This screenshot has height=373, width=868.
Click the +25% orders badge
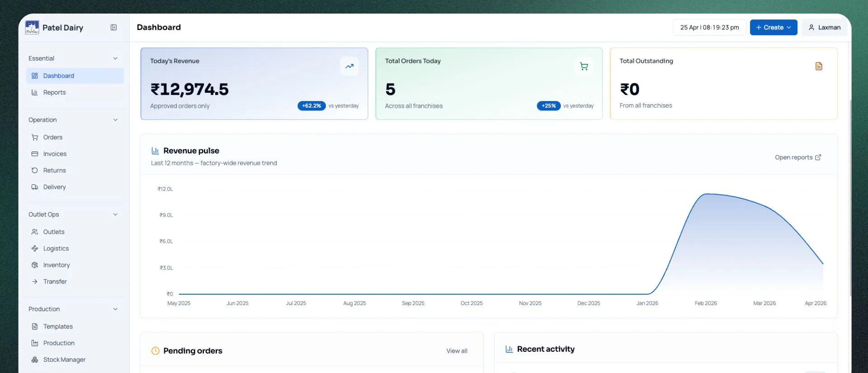(549, 105)
